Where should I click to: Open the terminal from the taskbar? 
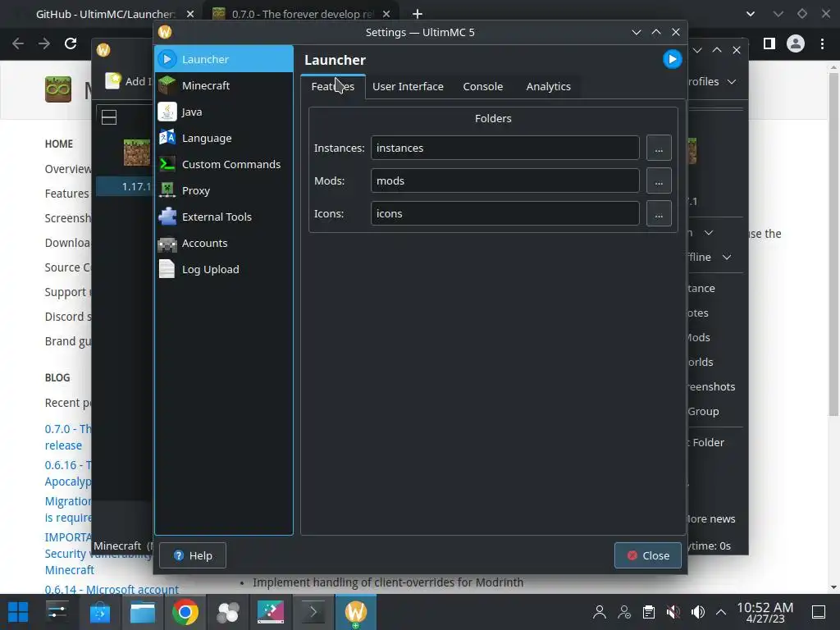tap(313, 612)
